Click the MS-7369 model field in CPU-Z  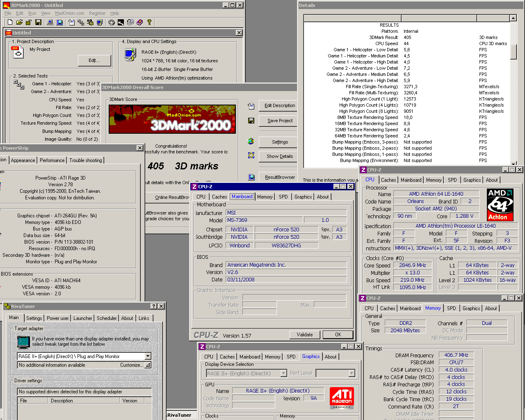265,220
